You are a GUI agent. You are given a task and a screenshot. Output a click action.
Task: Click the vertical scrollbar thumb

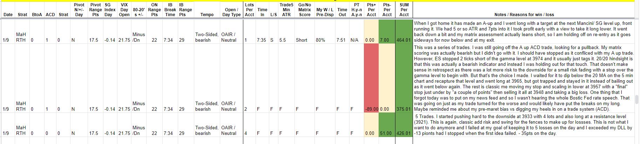637,100
